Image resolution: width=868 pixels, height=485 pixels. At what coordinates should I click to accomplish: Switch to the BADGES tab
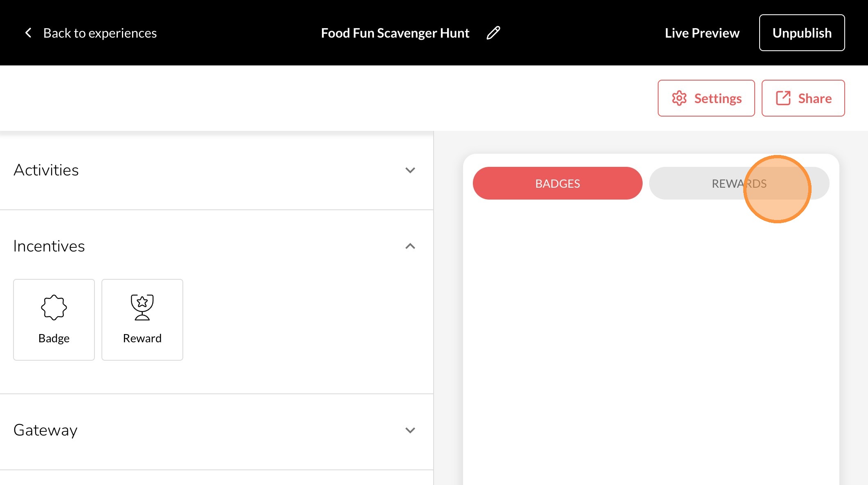pos(557,184)
